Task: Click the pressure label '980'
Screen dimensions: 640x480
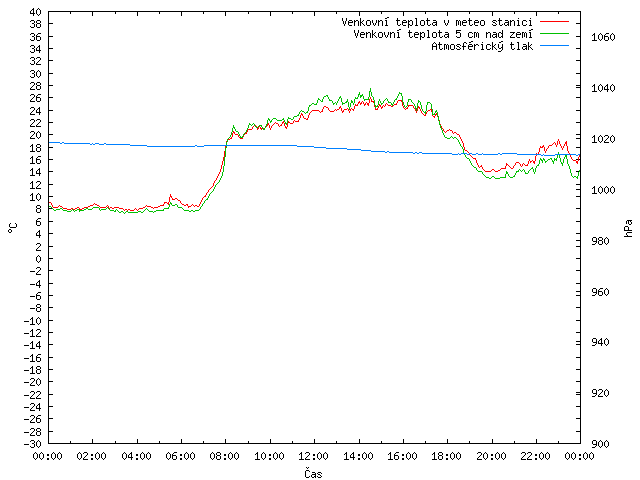Action: point(600,241)
